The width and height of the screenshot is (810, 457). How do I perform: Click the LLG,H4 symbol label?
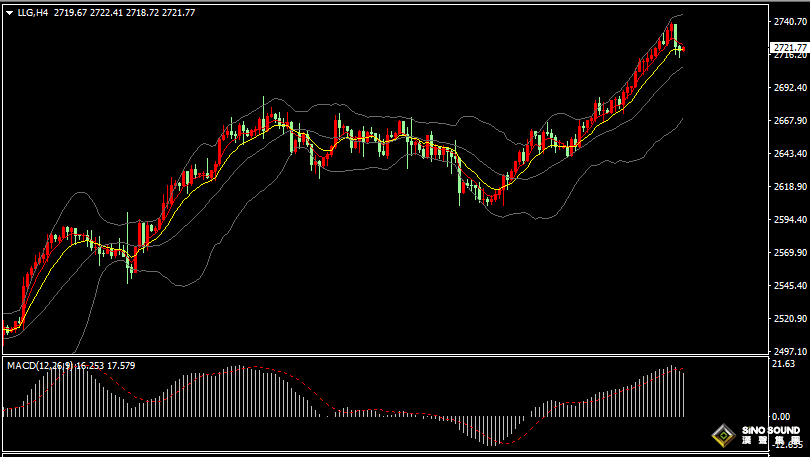(x=34, y=12)
